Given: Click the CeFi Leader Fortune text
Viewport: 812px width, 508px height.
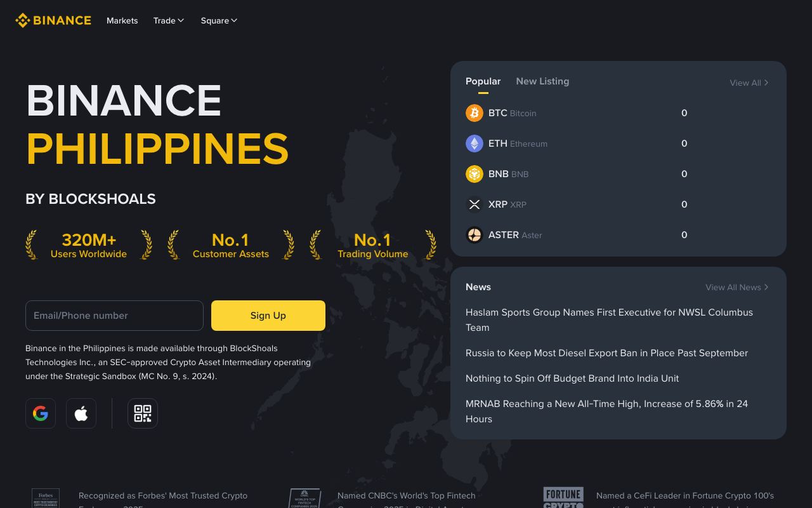Looking at the screenshot, I should (x=685, y=499).
